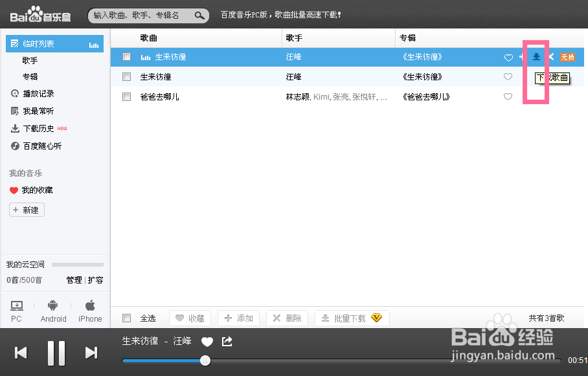Tick checkbox of highlighted song 生来彷徨
The image size is (588, 376).
[126, 56]
